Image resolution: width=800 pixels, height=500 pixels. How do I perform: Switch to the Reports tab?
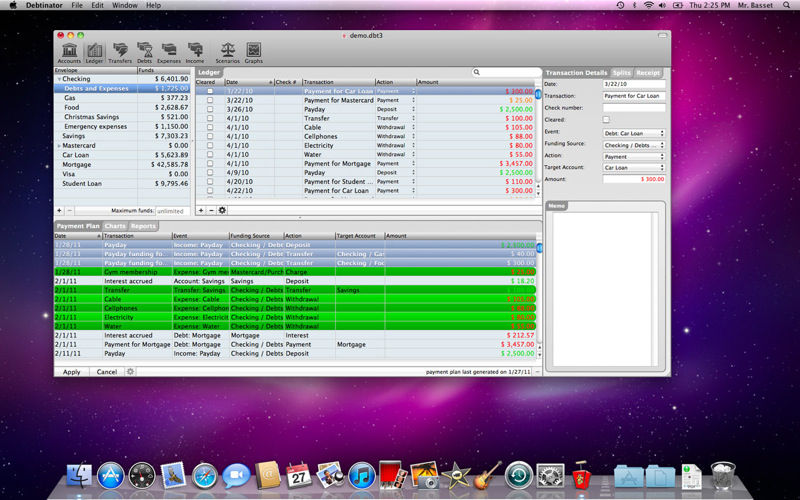tap(143, 226)
